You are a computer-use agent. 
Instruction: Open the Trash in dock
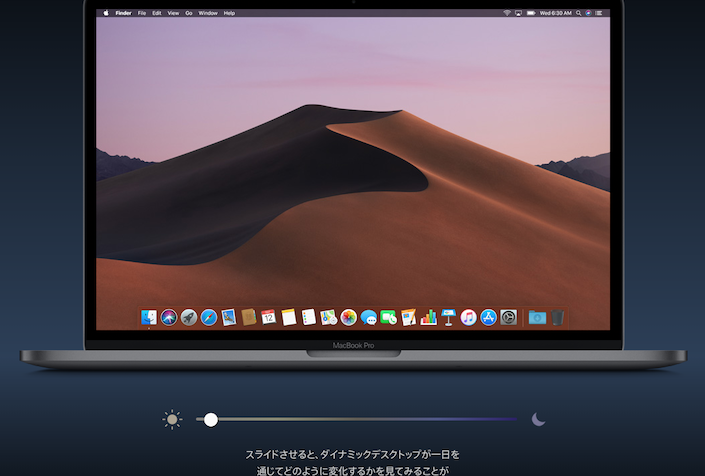click(x=558, y=317)
